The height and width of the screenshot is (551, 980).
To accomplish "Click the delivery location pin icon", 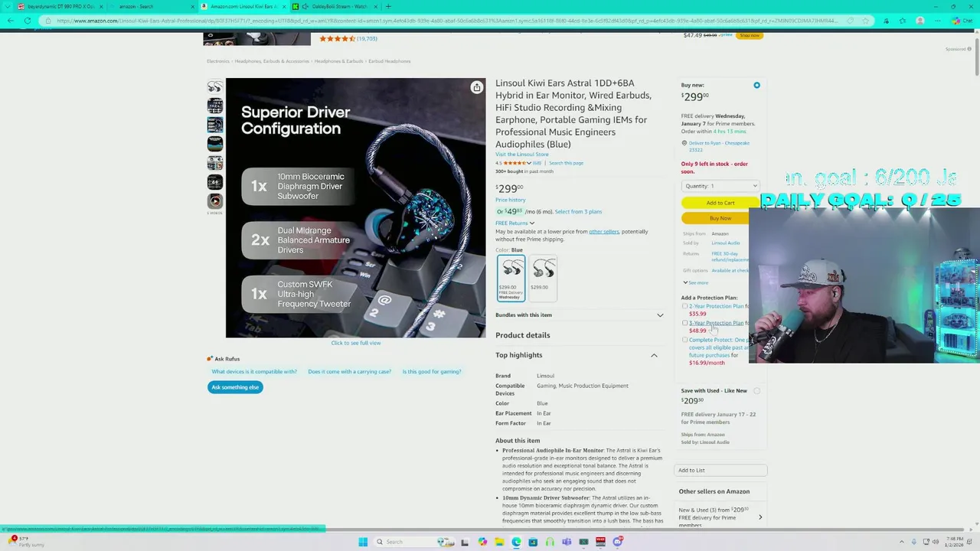I will pyautogui.click(x=684, y=143).
